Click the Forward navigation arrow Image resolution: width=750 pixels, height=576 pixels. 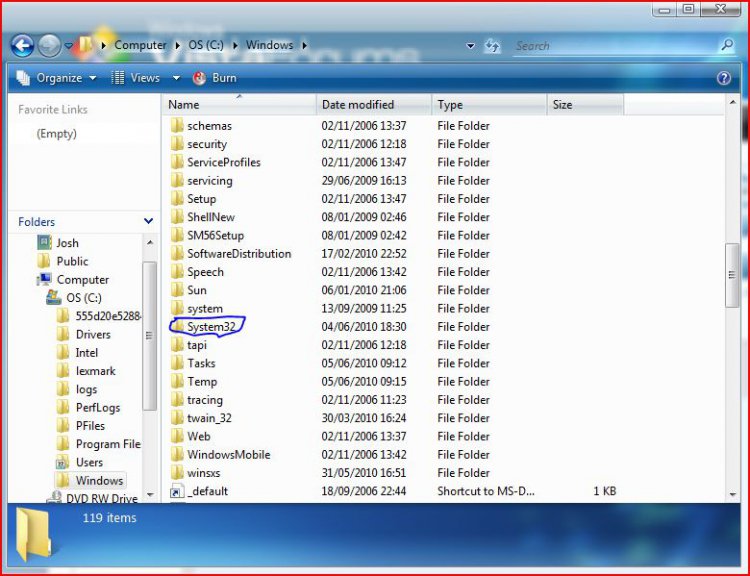49,46
